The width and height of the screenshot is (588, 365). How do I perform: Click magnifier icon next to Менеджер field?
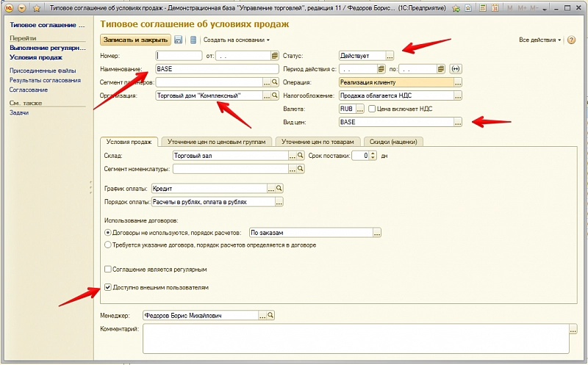tap(270, 315)
